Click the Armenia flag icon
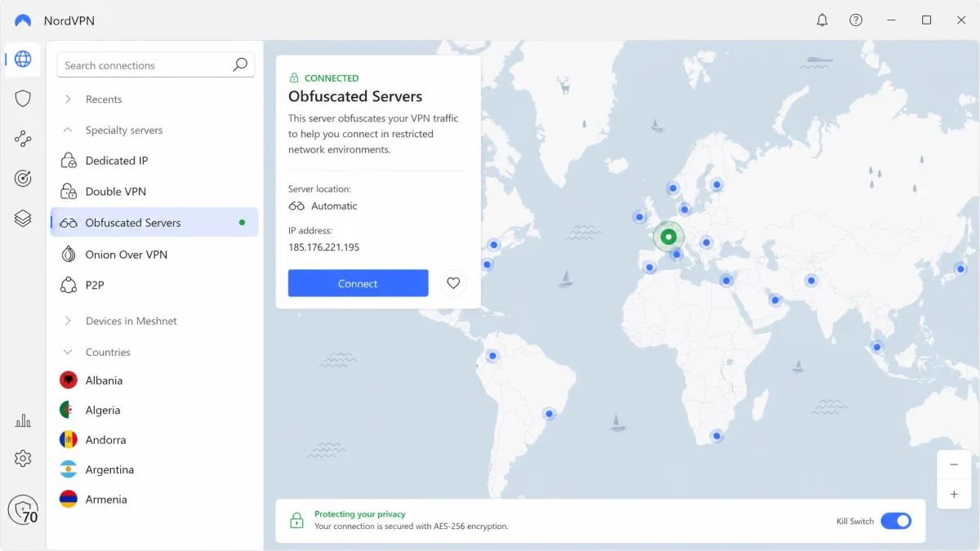 tap(69, 499)
